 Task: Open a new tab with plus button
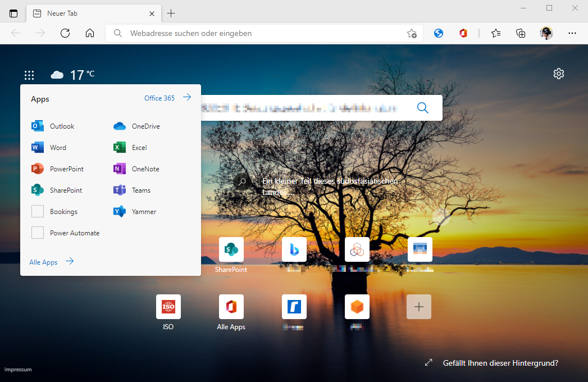[171, 13]
